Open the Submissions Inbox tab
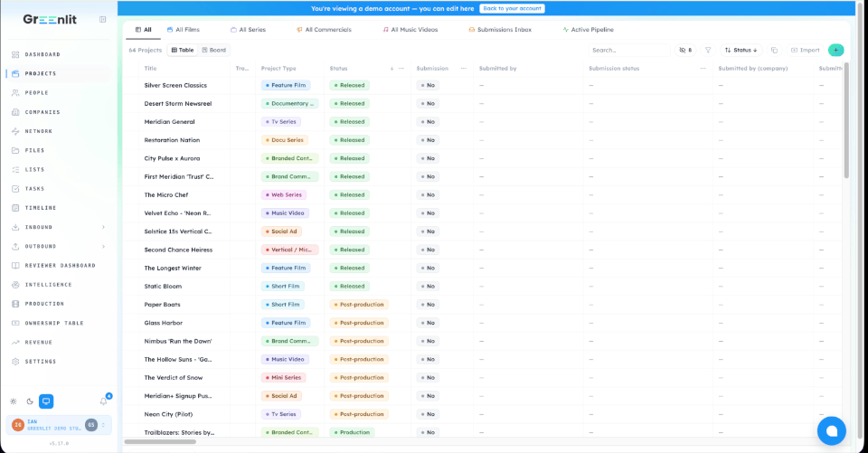Screen dimensions: 868x453 500,30
